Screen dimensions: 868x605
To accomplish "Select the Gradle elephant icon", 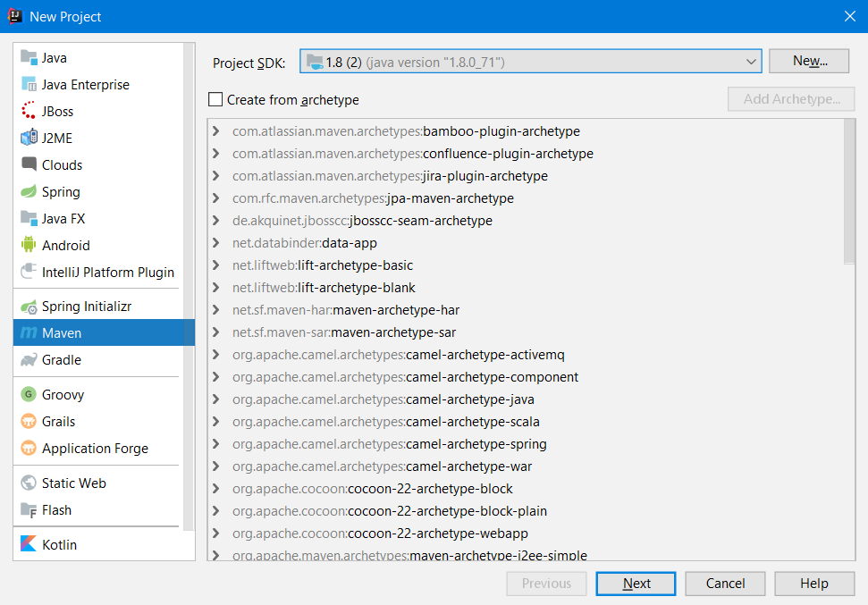I will coord(28,360).
